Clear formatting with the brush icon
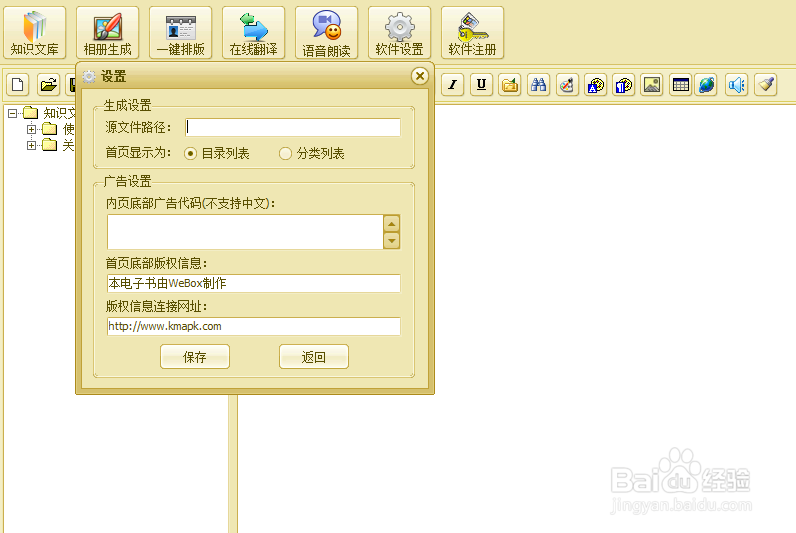This screenshot has height=533, width=796. click(x=766, y=85)
